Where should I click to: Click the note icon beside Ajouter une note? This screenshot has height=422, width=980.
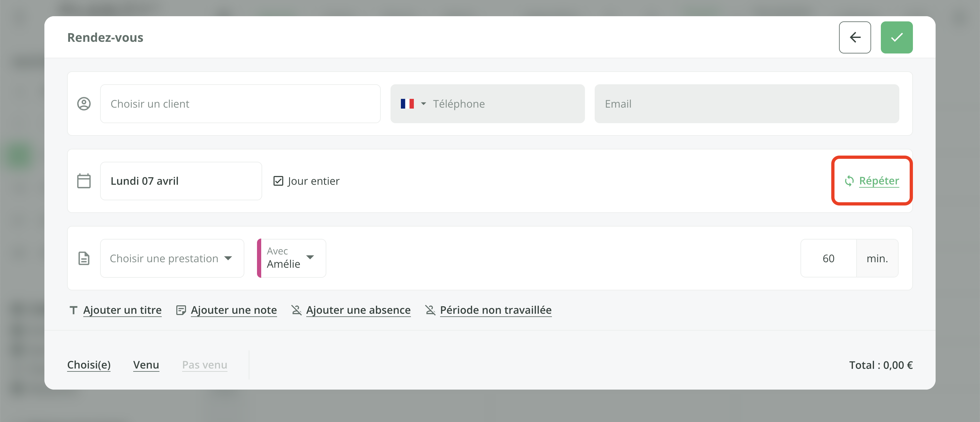click(x=181, y=310)
